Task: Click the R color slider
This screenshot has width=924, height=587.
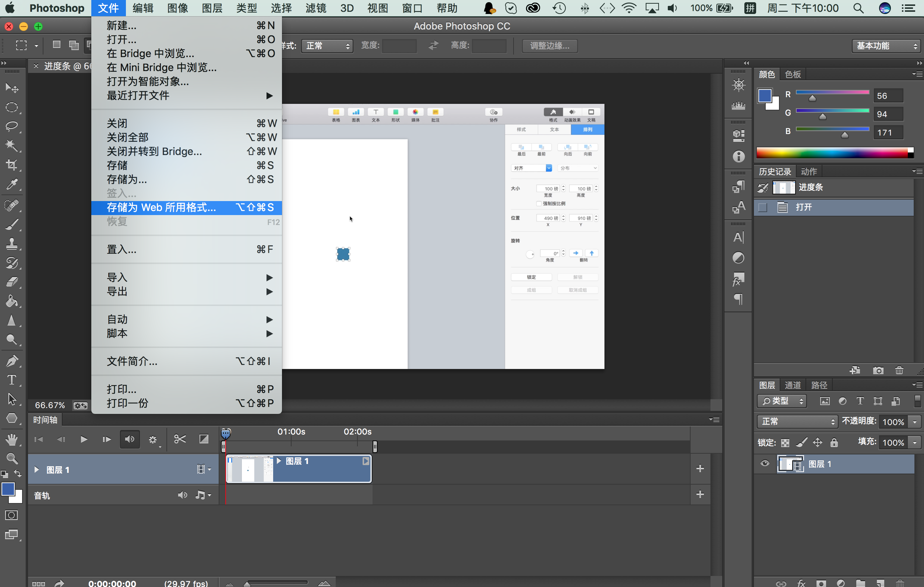Action: 833,92
